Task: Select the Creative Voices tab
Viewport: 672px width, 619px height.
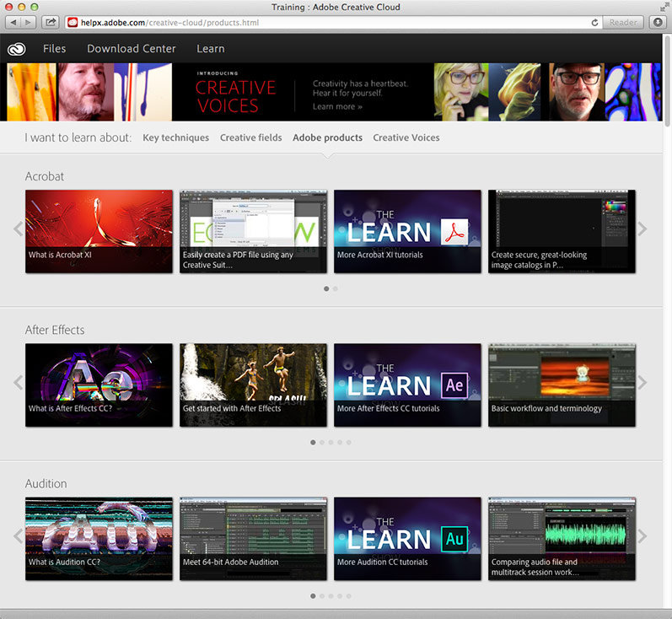Action: (406, 137)
